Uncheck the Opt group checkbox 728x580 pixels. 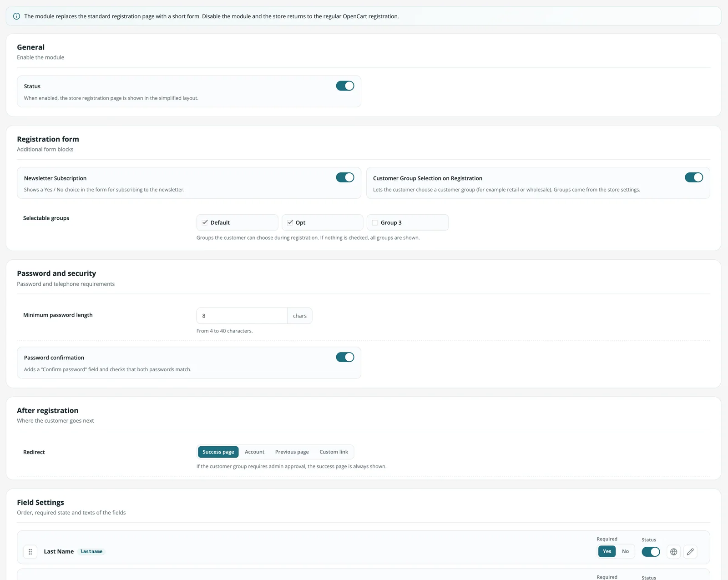tap(290, 222)
